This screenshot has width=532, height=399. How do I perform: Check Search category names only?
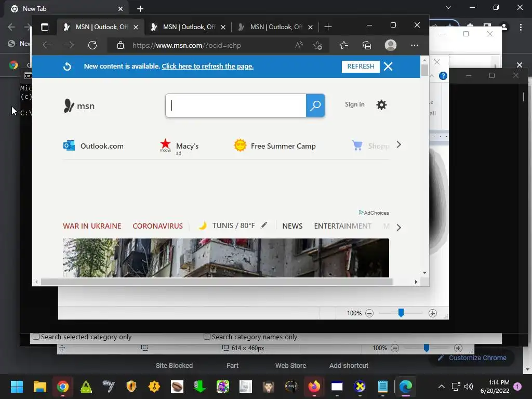pyautogui.click(x=207, y=337)
